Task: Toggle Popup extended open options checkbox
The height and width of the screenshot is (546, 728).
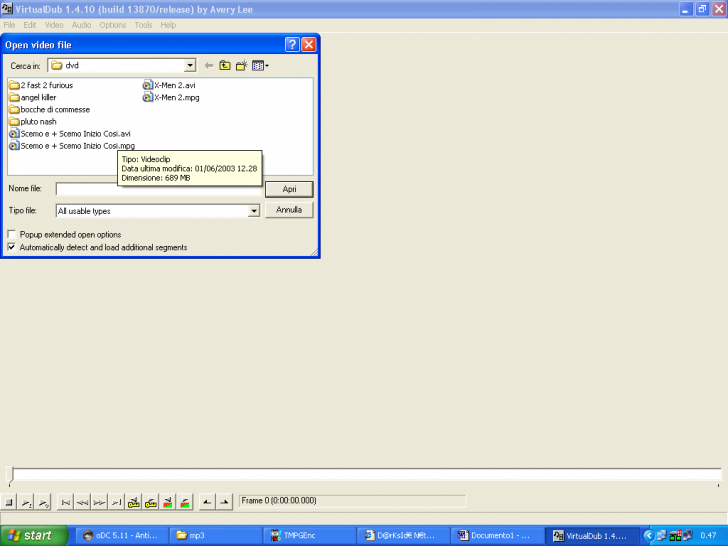Action: (x=12, y=234)
